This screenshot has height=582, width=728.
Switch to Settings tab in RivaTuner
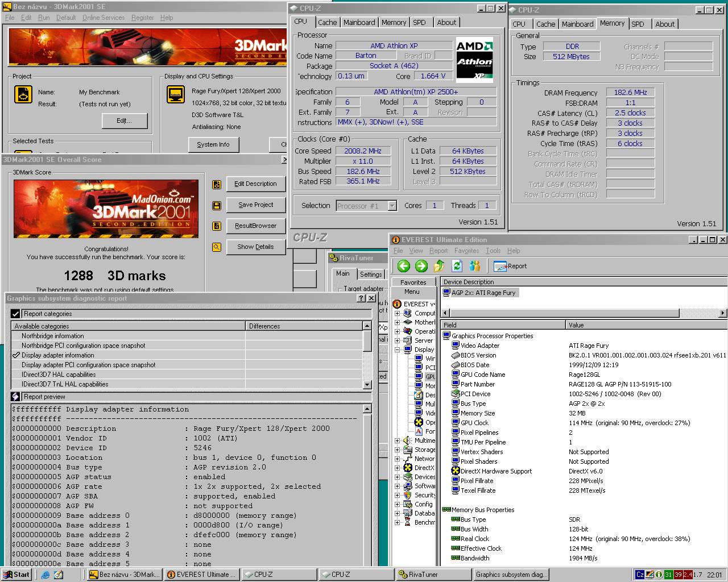point(371,274)
